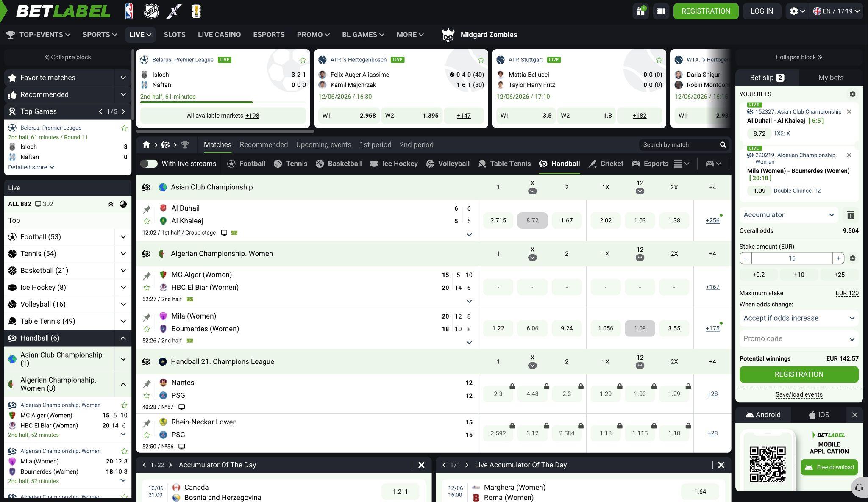Increase stake with the plus stepper
The height and width of the screenshot is (502, 868).
coord(838,258)
